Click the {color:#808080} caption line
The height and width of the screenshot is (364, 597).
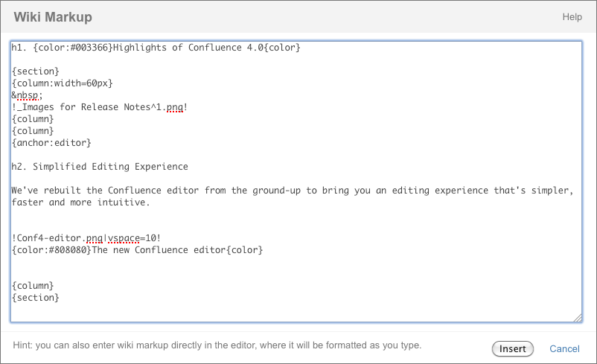pyautogui.click(x=137, y=250)
